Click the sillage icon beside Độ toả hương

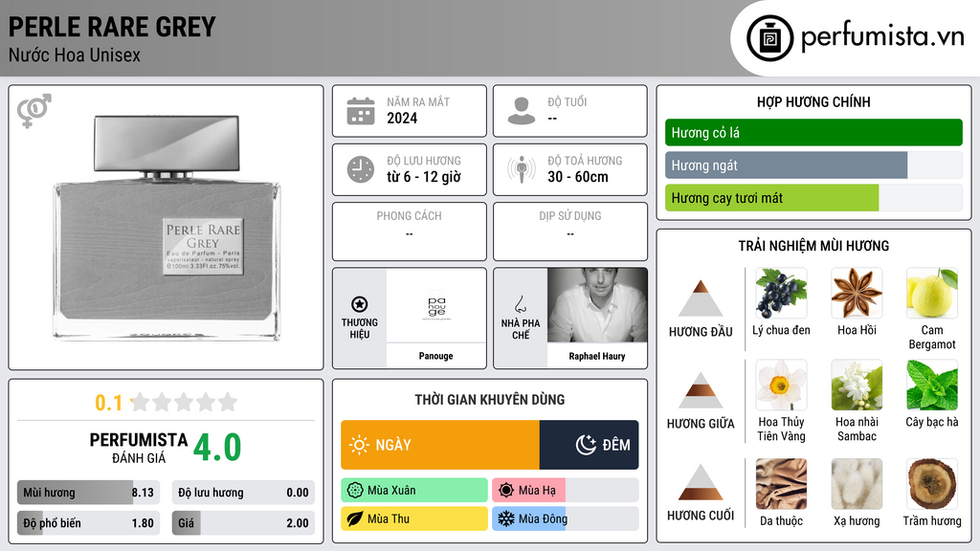click(522, 169)
